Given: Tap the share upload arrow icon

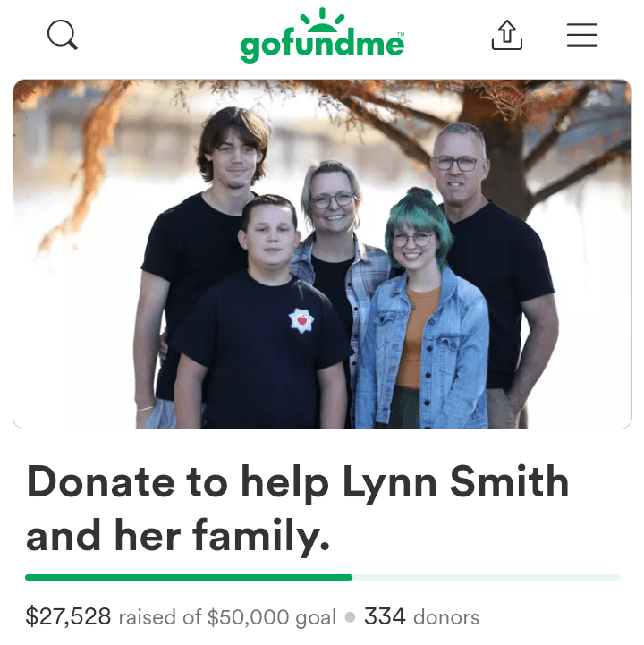Looking at the screenshot, I should click(x=506, y=35).
